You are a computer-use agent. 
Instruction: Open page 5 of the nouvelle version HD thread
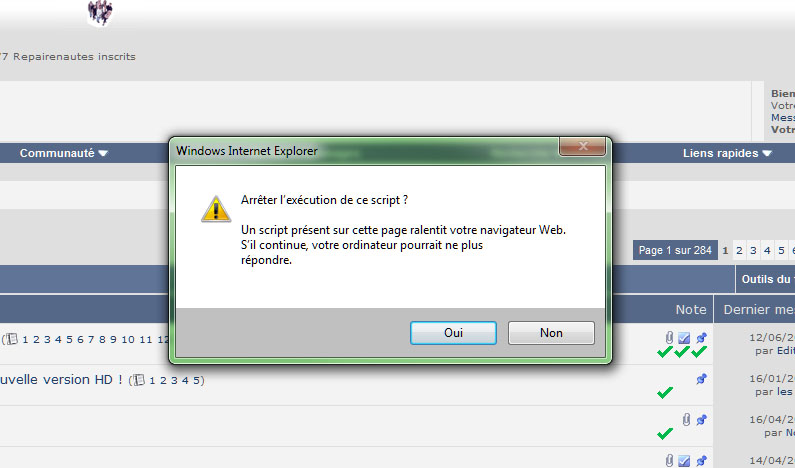pos(196,380)
